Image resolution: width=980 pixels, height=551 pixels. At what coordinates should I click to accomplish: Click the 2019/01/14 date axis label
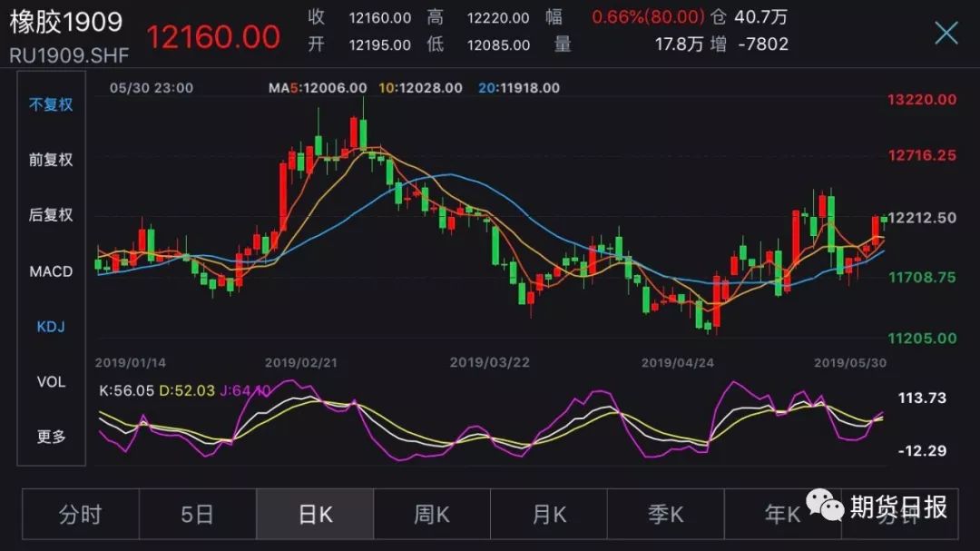click(131, 362)
